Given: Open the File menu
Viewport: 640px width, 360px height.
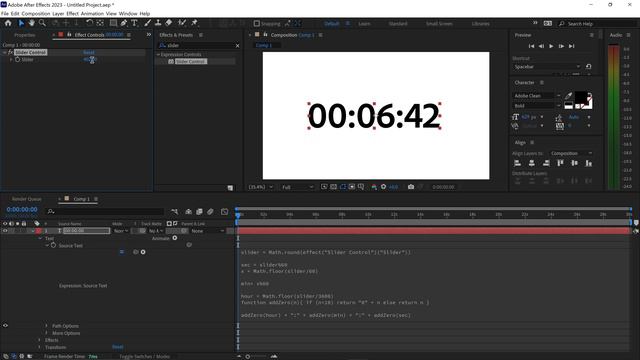Looking at the screenshot, I should [x=5, y=13].
